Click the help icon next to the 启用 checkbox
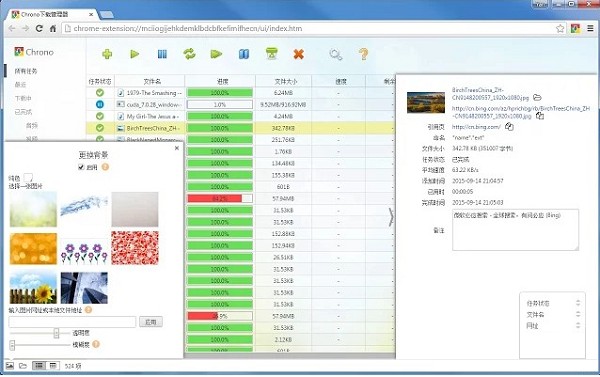 pos(105,167)
